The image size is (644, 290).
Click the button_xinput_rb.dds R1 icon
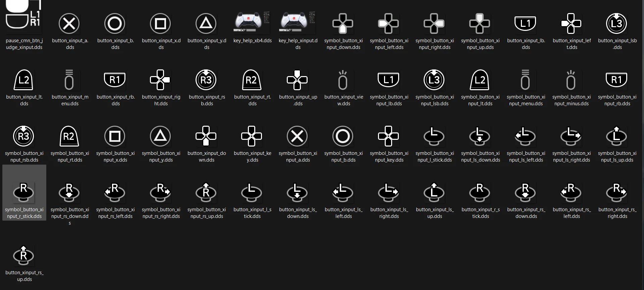coord(115,80)
